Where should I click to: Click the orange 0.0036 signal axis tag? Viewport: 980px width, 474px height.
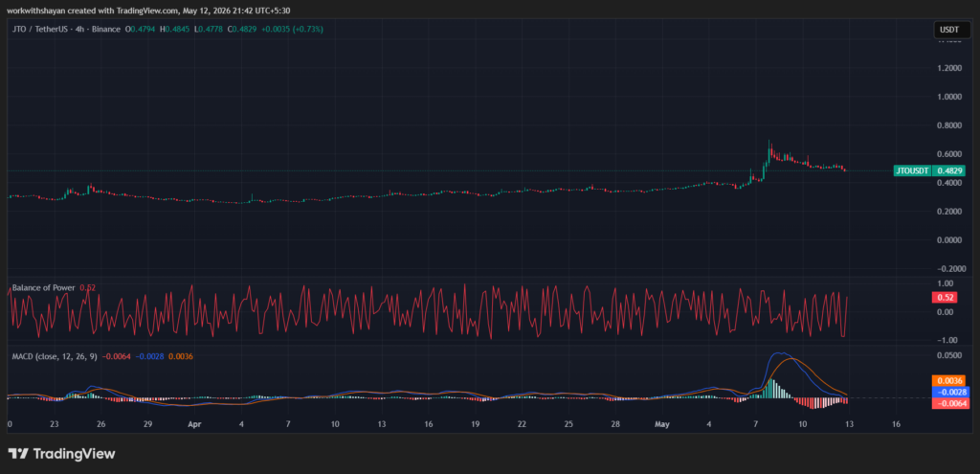tap(950, 380)
